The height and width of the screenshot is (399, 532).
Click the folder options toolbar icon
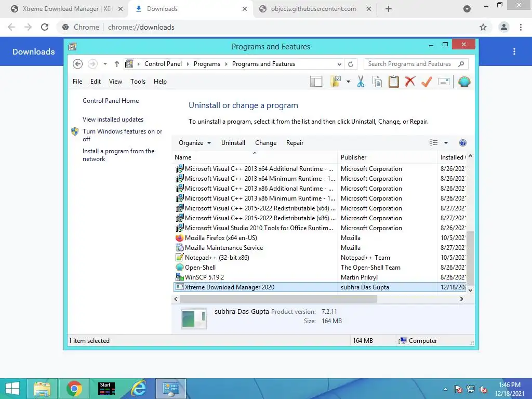(x=335, y=82)
